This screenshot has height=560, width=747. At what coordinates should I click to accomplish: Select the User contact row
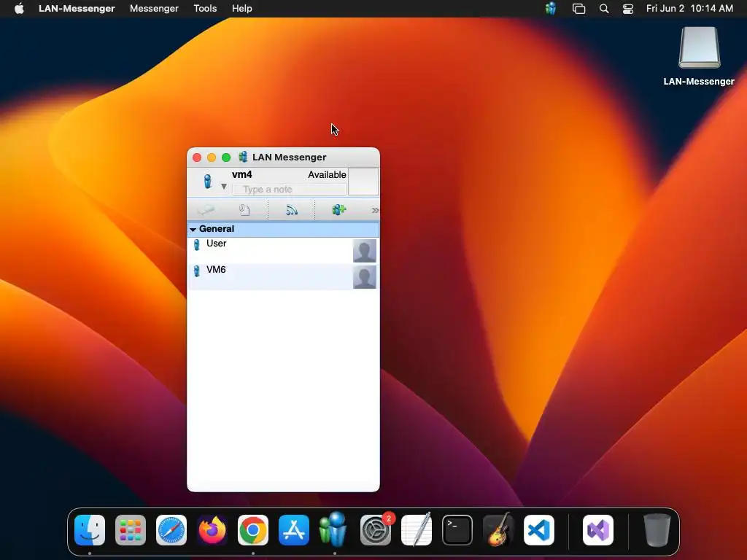click(x=284, y=251)
